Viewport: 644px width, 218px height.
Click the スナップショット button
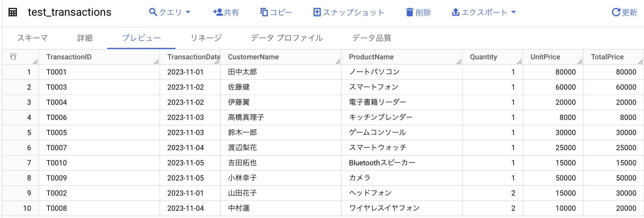point(349,12)
